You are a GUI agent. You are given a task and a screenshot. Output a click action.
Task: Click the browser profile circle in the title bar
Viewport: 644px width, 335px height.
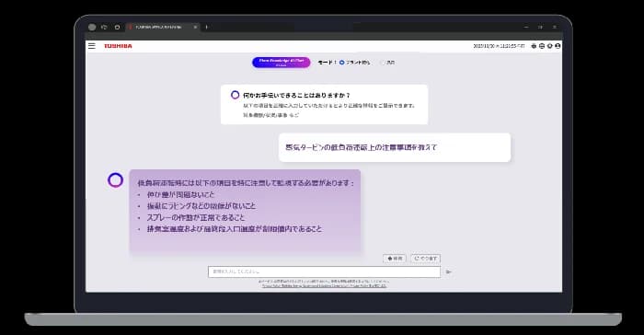click(x=92, y=27)
